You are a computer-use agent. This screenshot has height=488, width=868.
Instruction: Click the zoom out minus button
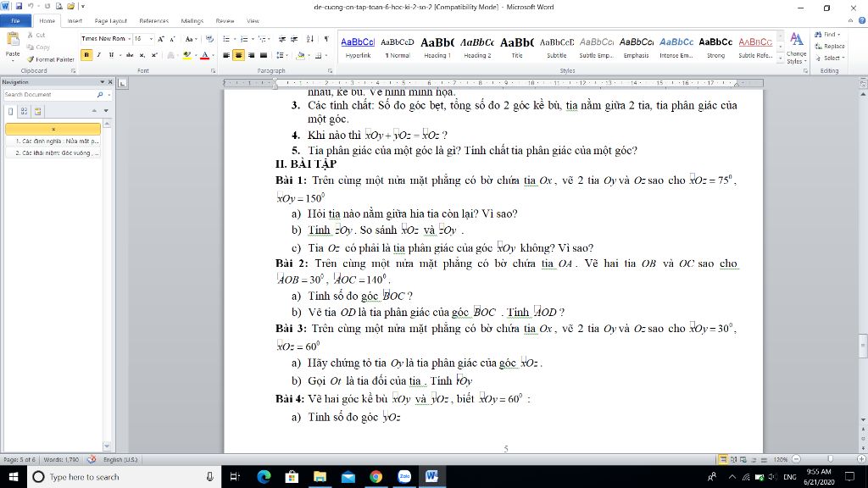[796, 459]
